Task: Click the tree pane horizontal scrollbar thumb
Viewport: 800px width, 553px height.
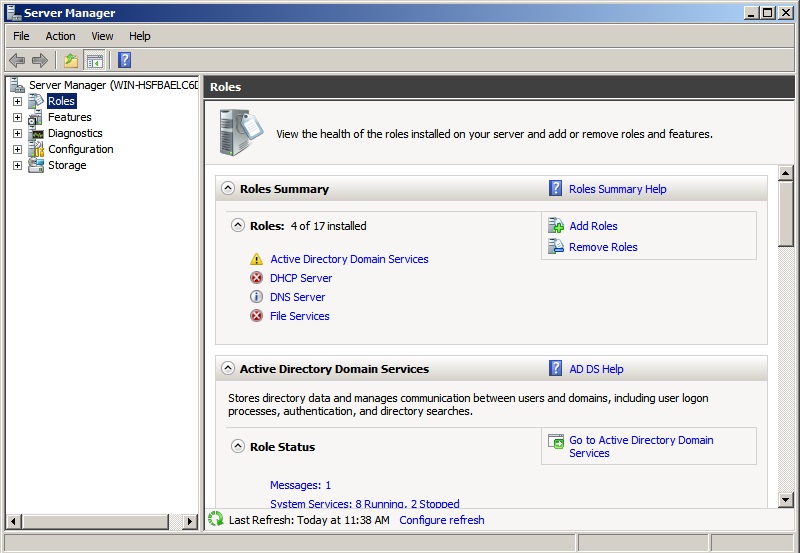Action: pyautogui.click(x=95, y=521)
